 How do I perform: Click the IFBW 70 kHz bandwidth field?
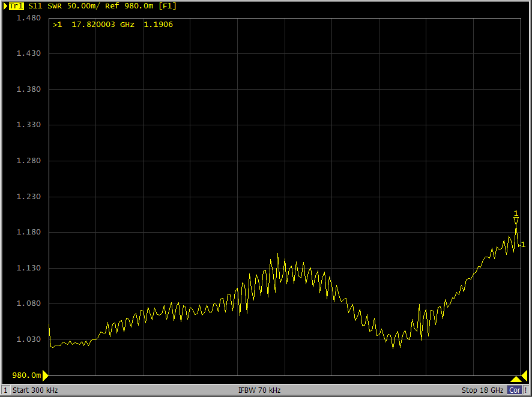click(259, 390)
